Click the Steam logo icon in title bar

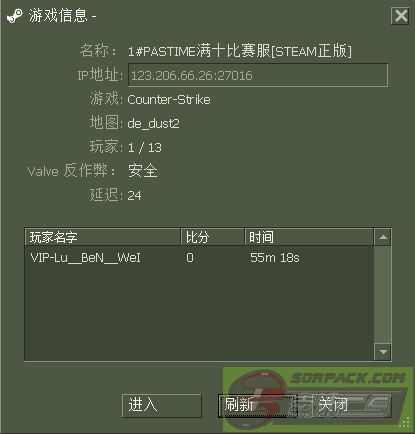(x=15, y=16)
